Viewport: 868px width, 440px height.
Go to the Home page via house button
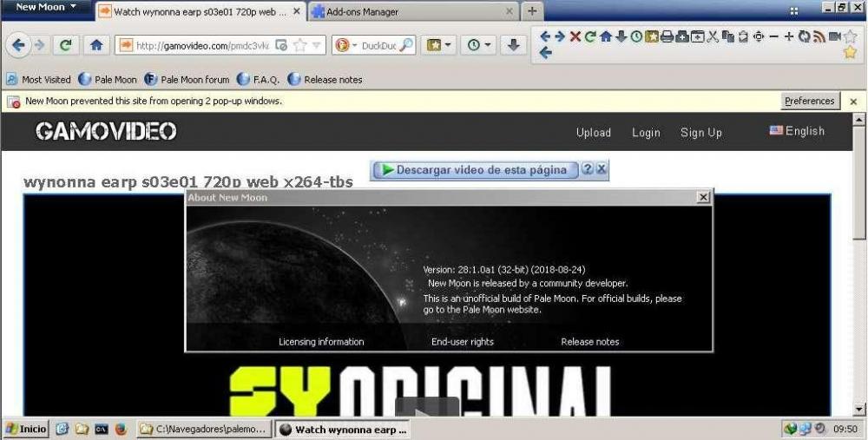(95, 45)
